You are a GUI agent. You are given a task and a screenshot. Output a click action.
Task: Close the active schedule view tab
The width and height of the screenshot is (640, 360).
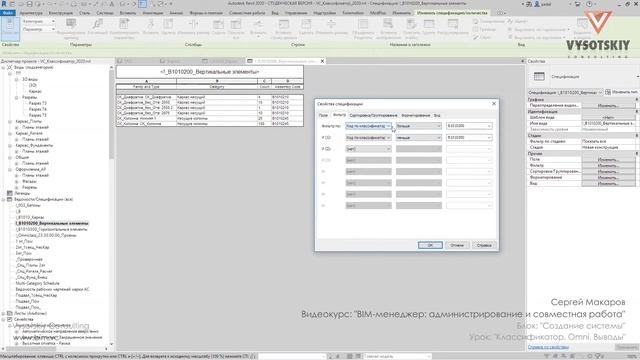coord(322,61)
